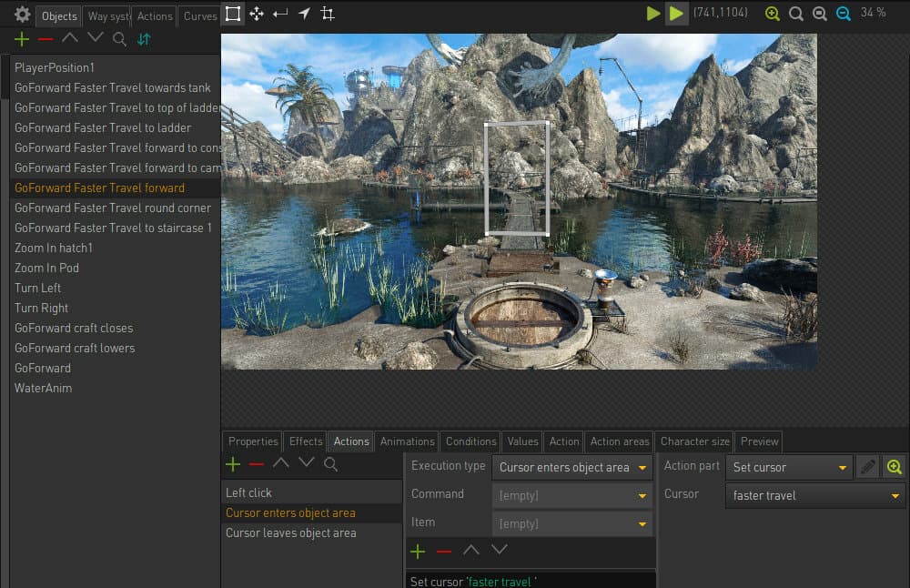Switch to the Objects tab
This screenshot has width=910, height=588.
pos(58,16)
